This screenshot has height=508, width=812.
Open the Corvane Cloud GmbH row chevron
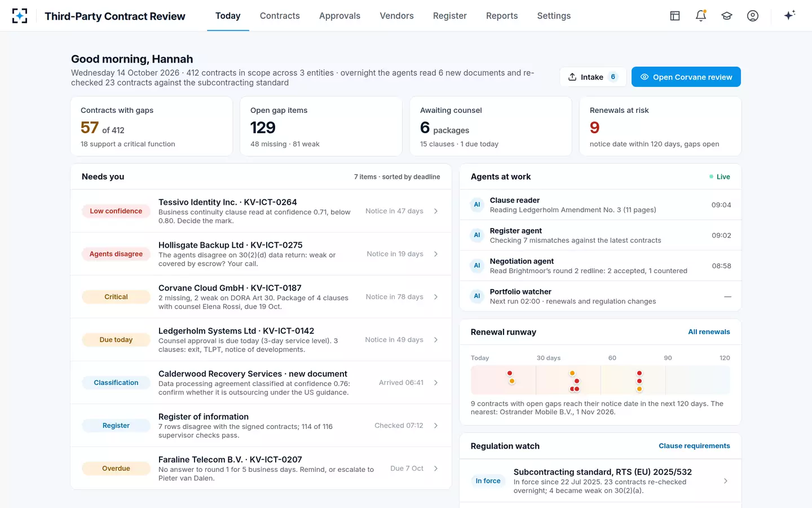436,297
